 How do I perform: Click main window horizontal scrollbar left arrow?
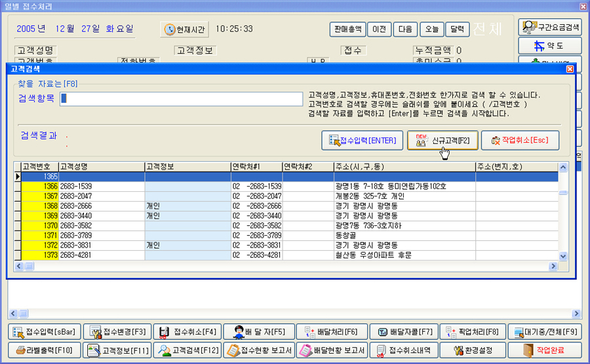click(13, 314)
